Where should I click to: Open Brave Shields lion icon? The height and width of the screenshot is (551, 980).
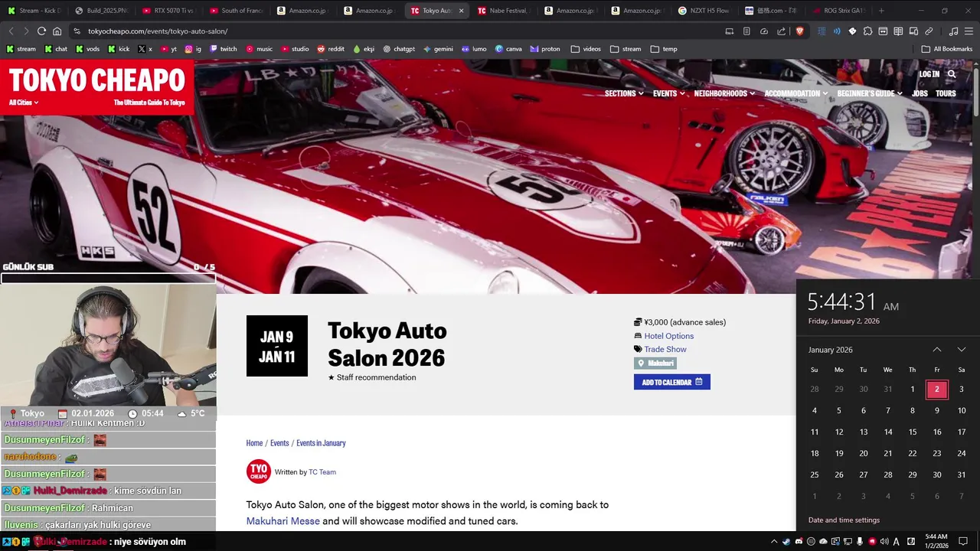799,31
